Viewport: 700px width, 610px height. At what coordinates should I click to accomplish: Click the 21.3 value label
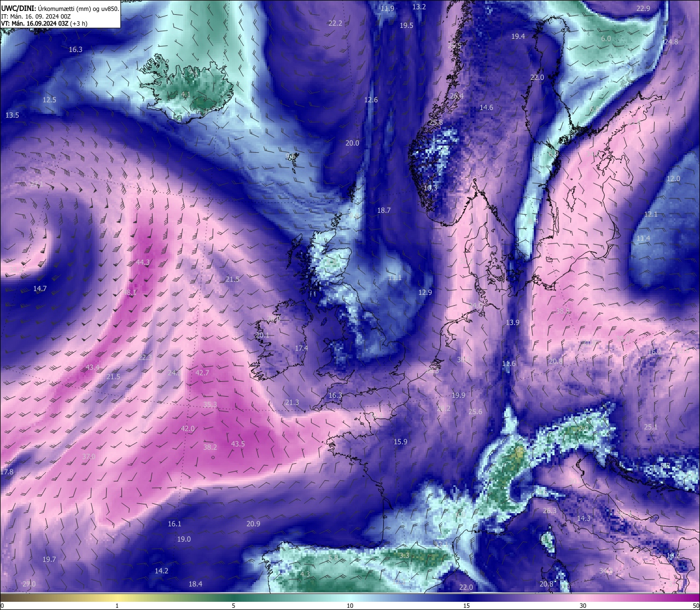[x=292, y=402]
